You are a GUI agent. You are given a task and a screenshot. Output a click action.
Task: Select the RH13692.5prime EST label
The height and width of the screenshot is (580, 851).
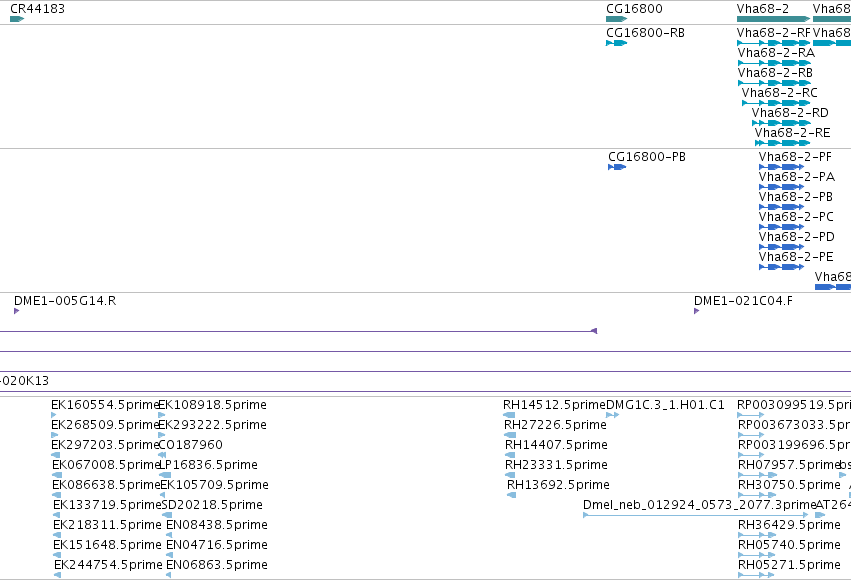click(558, 485)
